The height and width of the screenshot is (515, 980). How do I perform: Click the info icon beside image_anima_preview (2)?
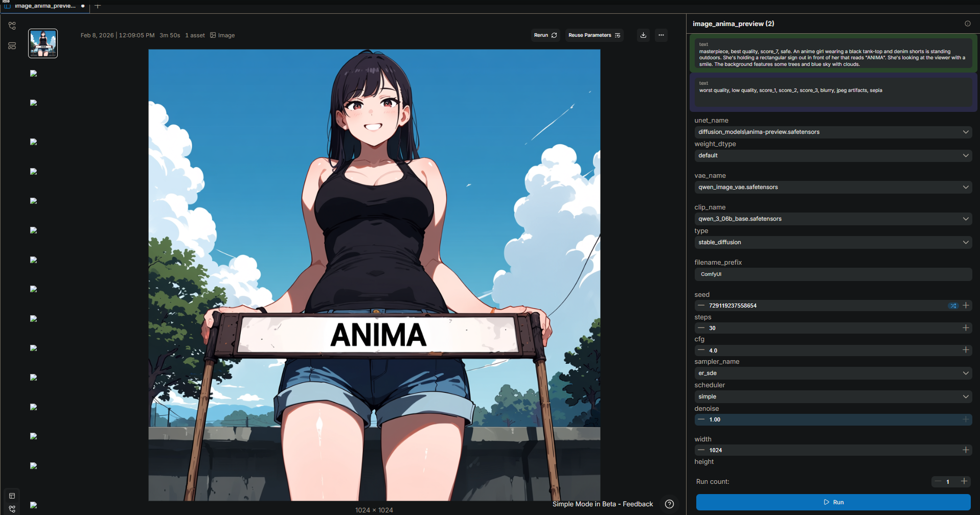coord(967,24)
